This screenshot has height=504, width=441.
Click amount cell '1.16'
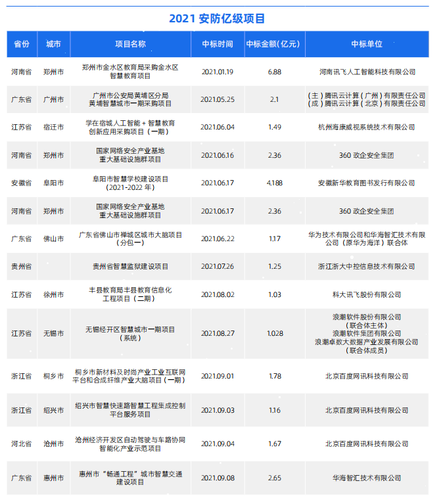pyautogui.click(x=275, y=411)
